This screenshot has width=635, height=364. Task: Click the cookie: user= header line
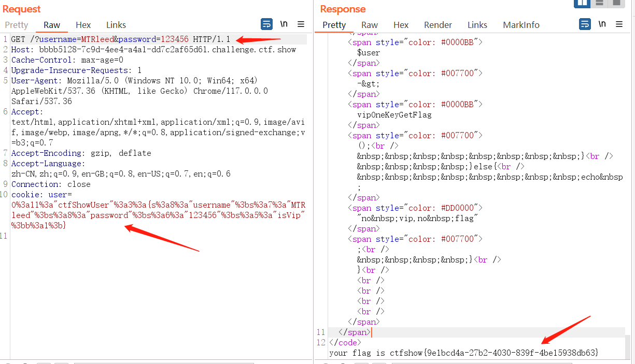tap(41, 195)
